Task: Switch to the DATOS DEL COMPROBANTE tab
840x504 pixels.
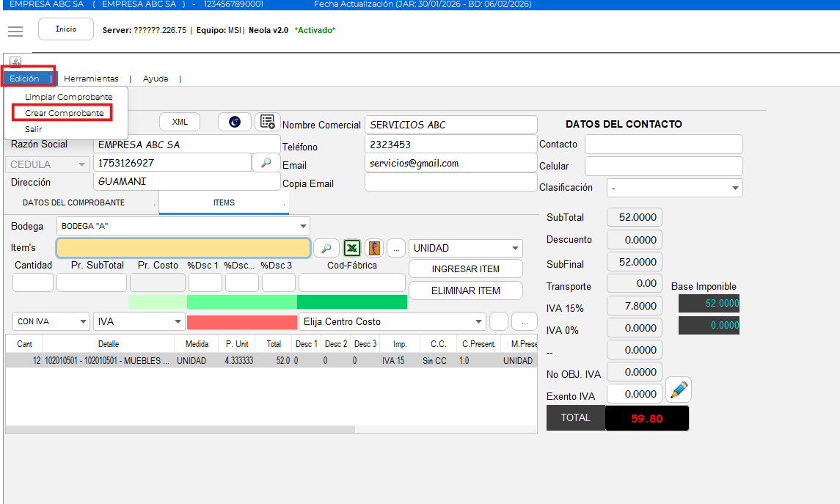Action: pyautogui.click(x=73, y=202)
